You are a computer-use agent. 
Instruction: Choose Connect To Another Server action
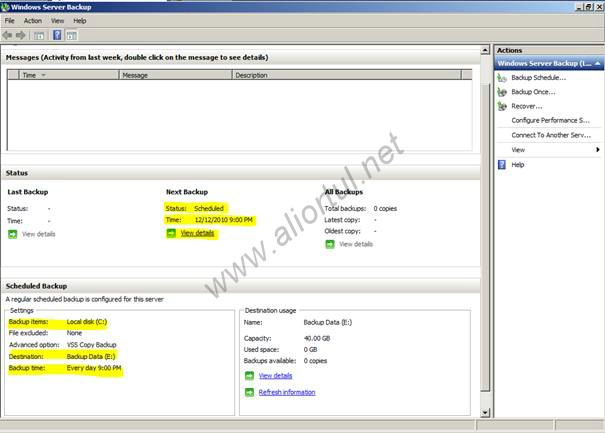coord(551,135)
